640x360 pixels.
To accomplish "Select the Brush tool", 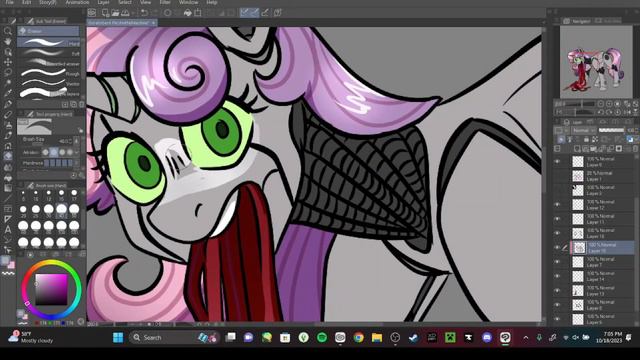I will click(7, 125).
